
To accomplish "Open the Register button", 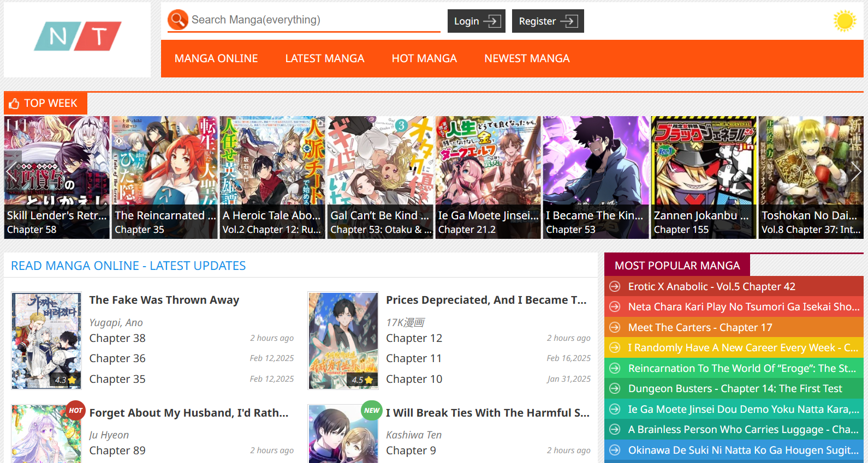I will point(548,21).
